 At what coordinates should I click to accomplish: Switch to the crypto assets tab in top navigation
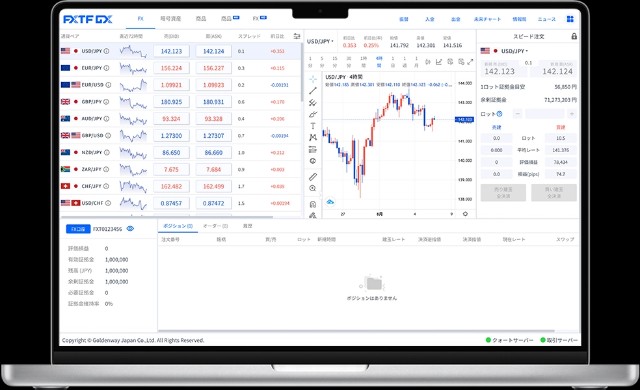pyautogui.click(x=170, y=19)
